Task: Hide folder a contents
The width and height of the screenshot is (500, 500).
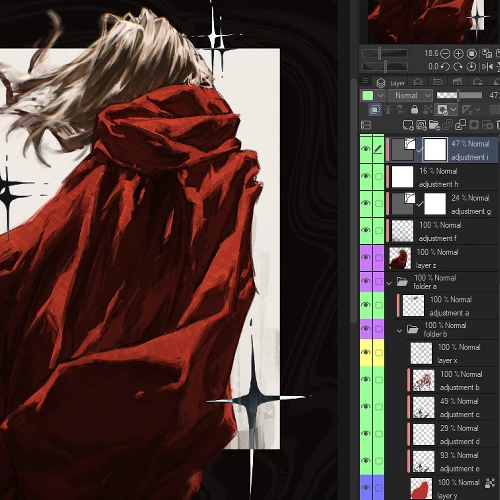Action: click(x=366, y=281)
